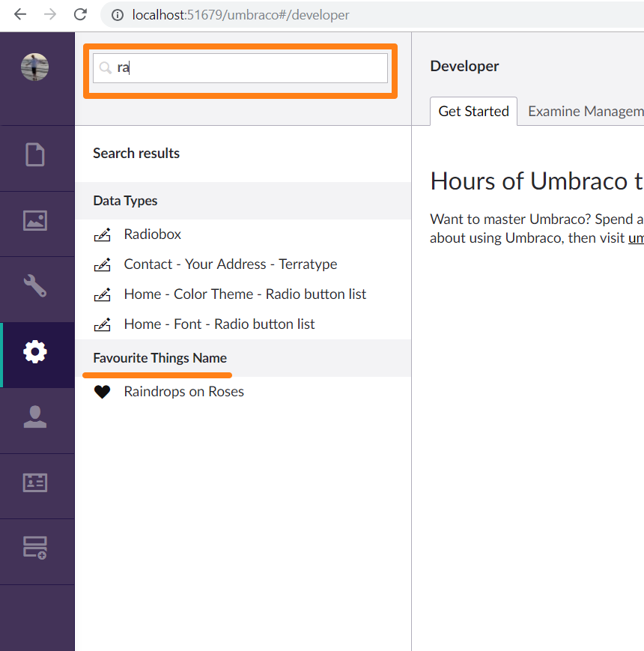The width and height of the screenshot is (644, 651).
Task: Click icon beside Home - Color Theme result
Action: tap(102, 294)
